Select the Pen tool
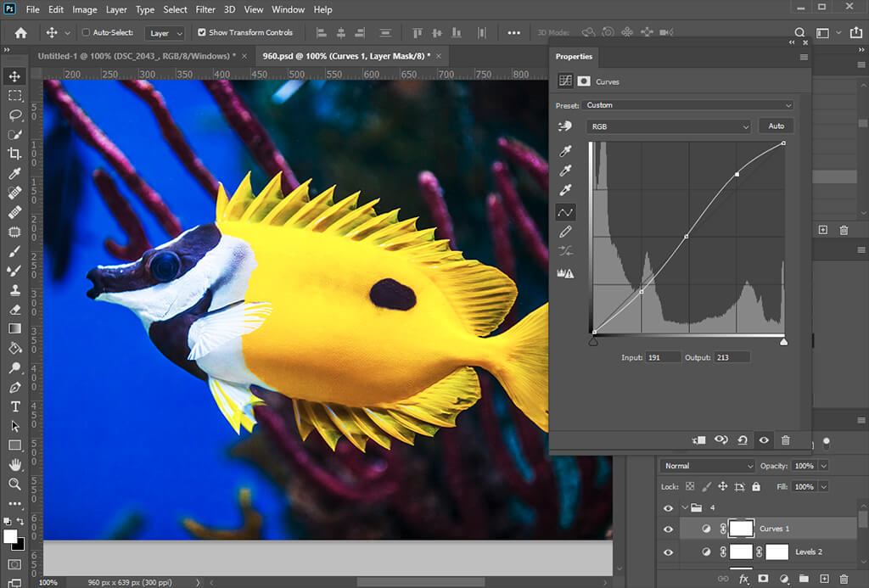The width and height of the screenshot is (869, 588). click(15, 388)
